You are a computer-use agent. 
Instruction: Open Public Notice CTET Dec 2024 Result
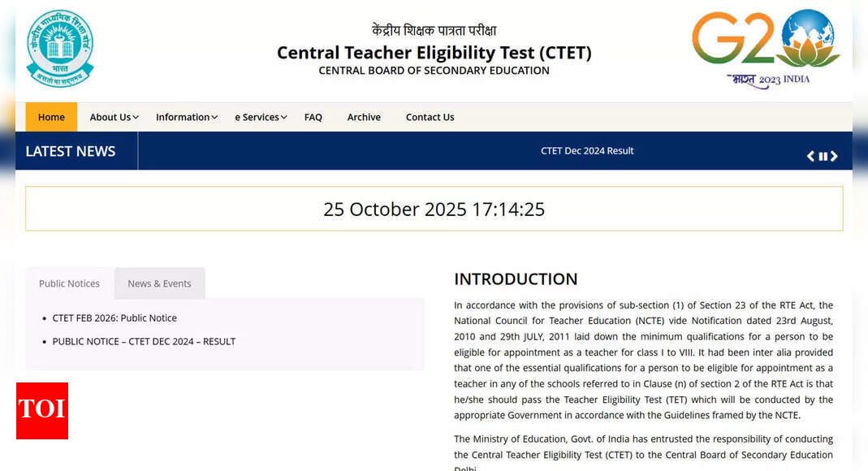pyautogui.click(x=144, y=341)
